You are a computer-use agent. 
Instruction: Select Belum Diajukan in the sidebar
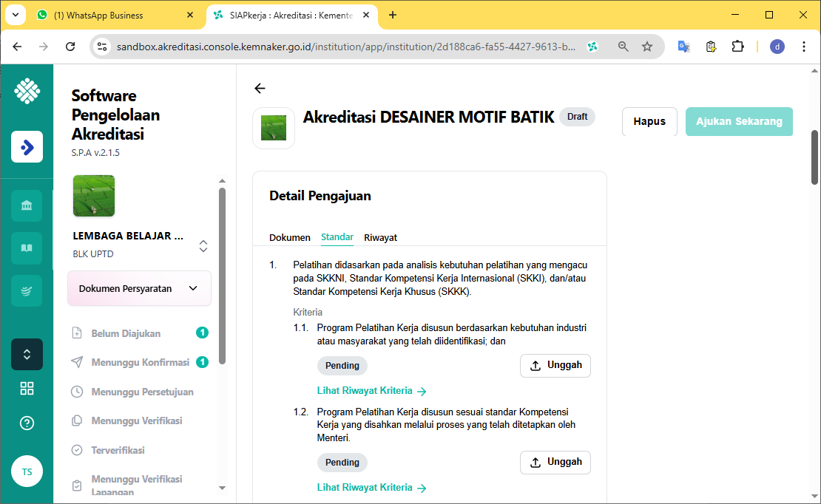[x=126, y=333]
